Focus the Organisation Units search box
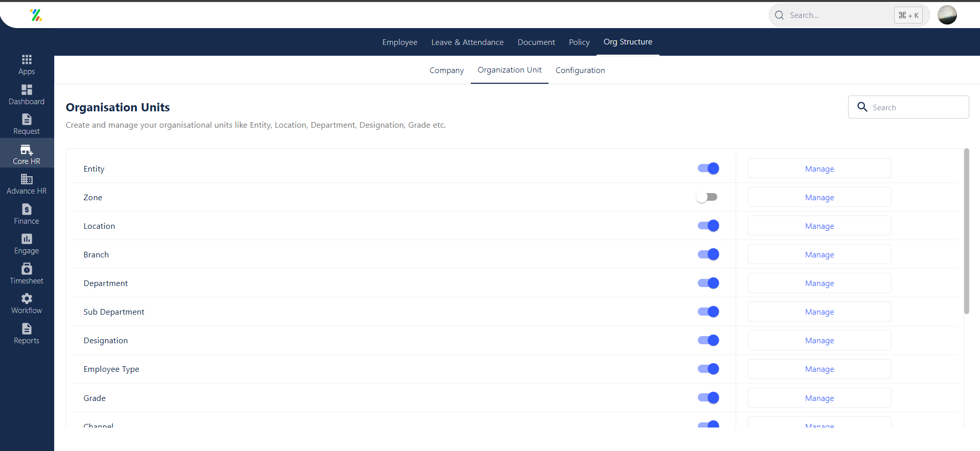Image resolution: width=980 pixels, height=451 pixels. click(908, 107)
